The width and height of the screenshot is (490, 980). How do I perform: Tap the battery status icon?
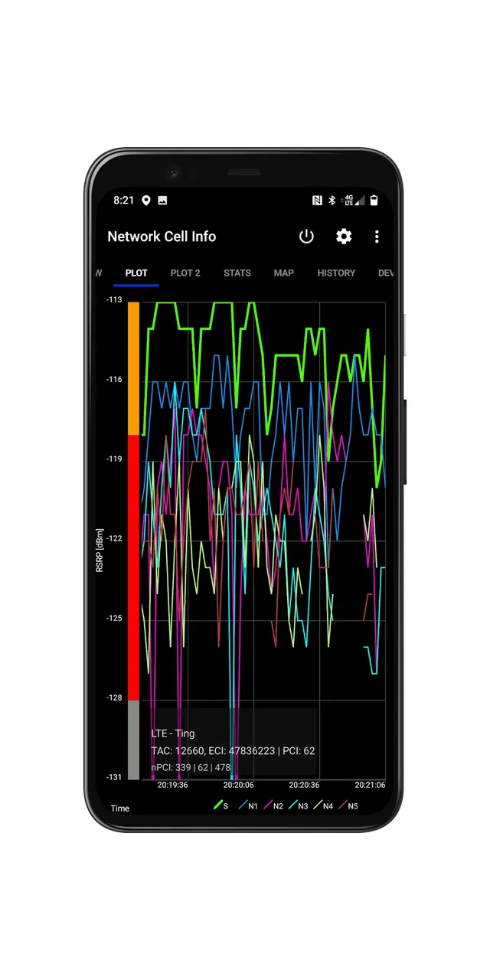[374, 201]
